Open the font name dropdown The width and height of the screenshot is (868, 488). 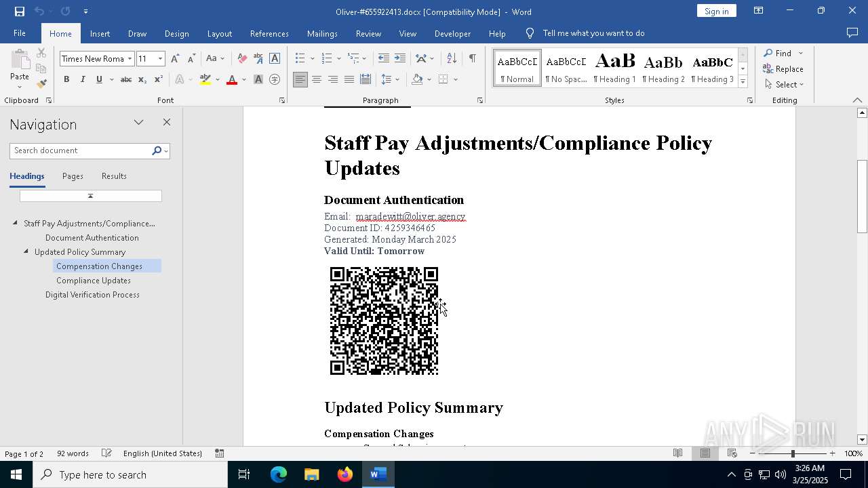[130, 59]
